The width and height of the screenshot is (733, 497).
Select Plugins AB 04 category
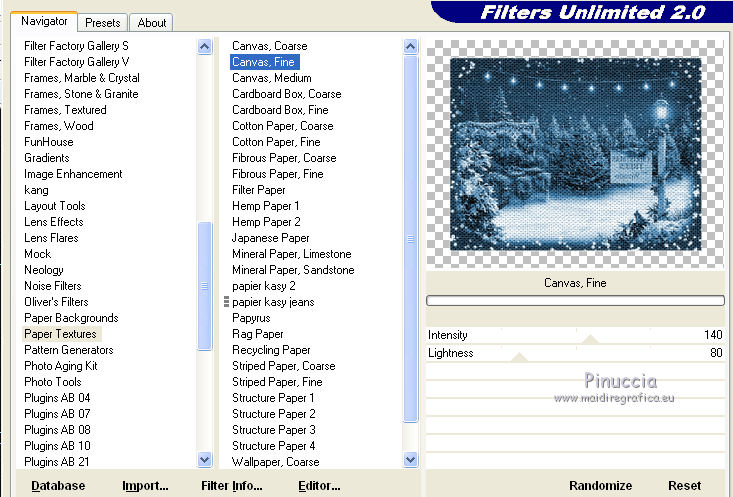coord(57,398)
